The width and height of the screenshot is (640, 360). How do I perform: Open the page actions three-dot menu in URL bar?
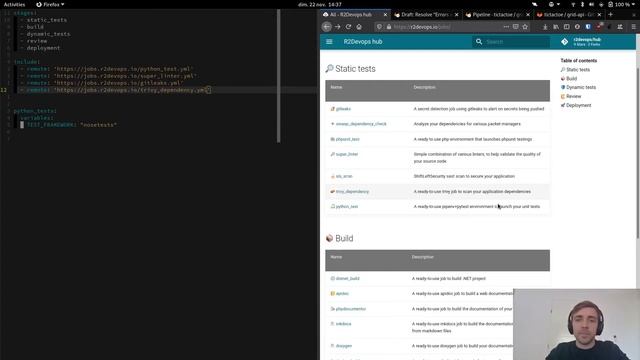506,27
